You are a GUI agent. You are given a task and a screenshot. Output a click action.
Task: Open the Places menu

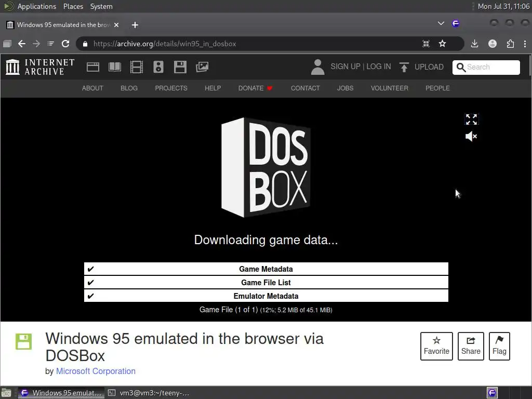(73, 6)
